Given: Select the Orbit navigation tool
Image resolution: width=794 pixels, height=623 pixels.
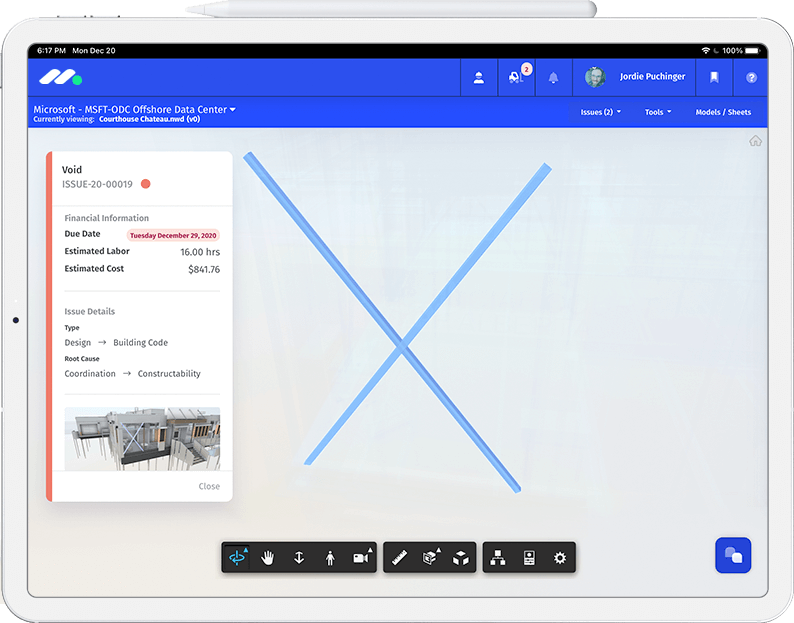Looking at the screenshot, I should point(237,558).
